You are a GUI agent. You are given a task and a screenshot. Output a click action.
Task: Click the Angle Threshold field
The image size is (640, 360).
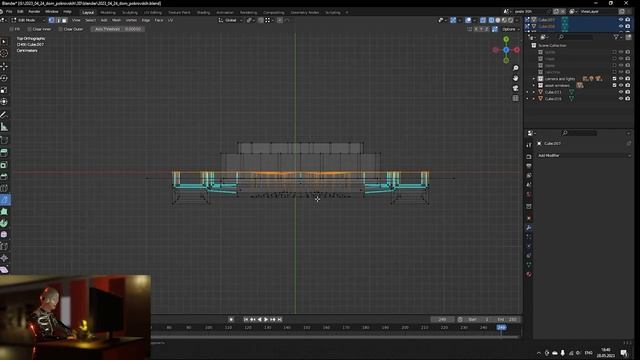coord(118,29)
